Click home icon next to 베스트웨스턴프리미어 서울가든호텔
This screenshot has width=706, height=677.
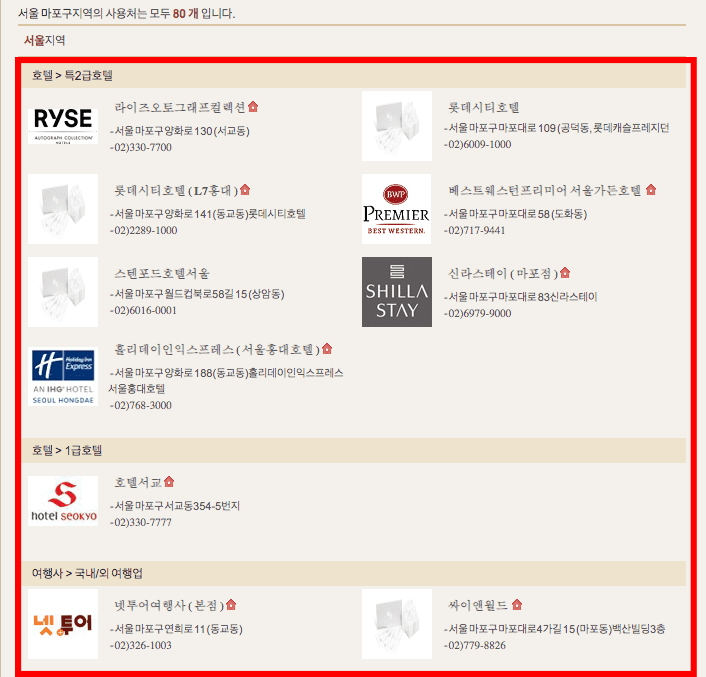[651, 190]
